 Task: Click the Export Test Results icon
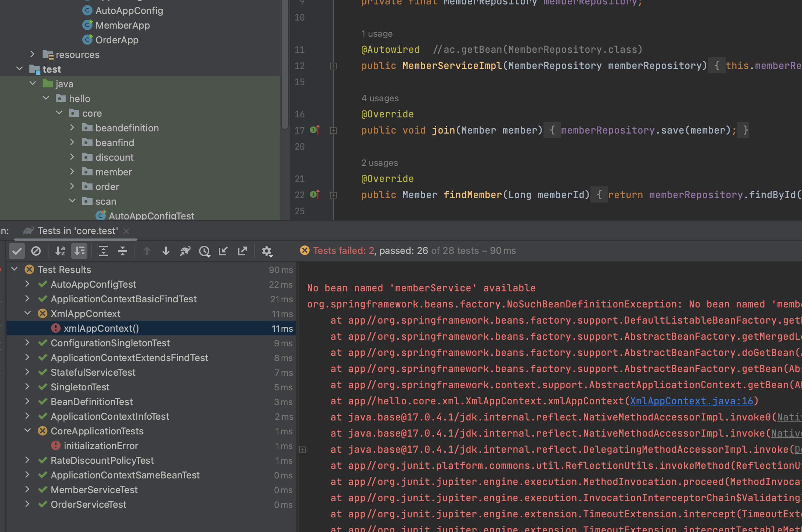[x=242, y=251]
